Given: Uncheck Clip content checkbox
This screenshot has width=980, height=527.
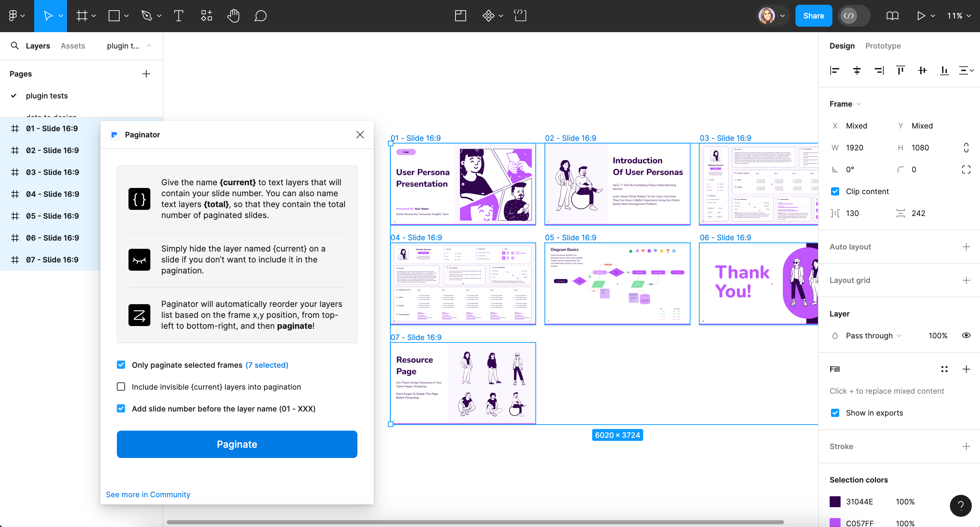Looking at the screenshot, I should [x=835, y=191].
